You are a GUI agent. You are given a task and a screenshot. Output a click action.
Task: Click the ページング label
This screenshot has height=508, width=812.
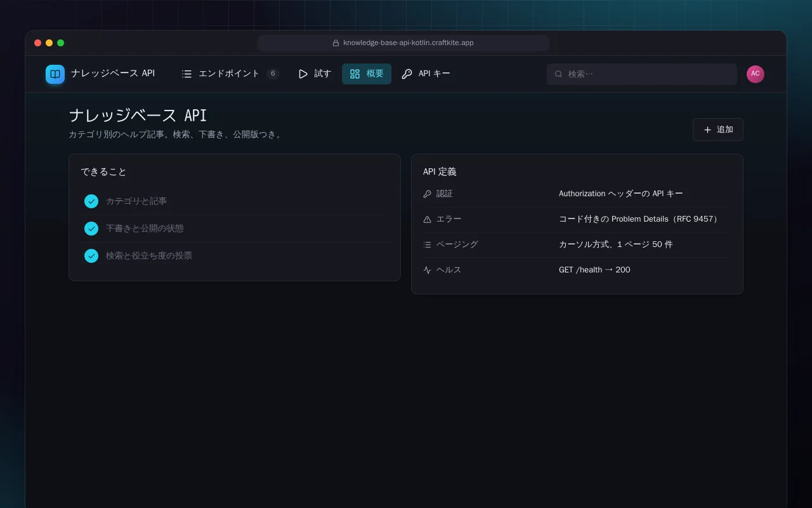click(457, 244)
